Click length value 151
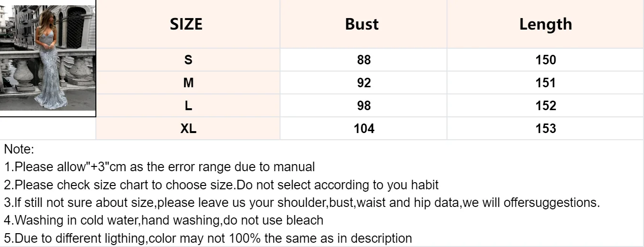This screenshot has width=644, height=247. 545,82
